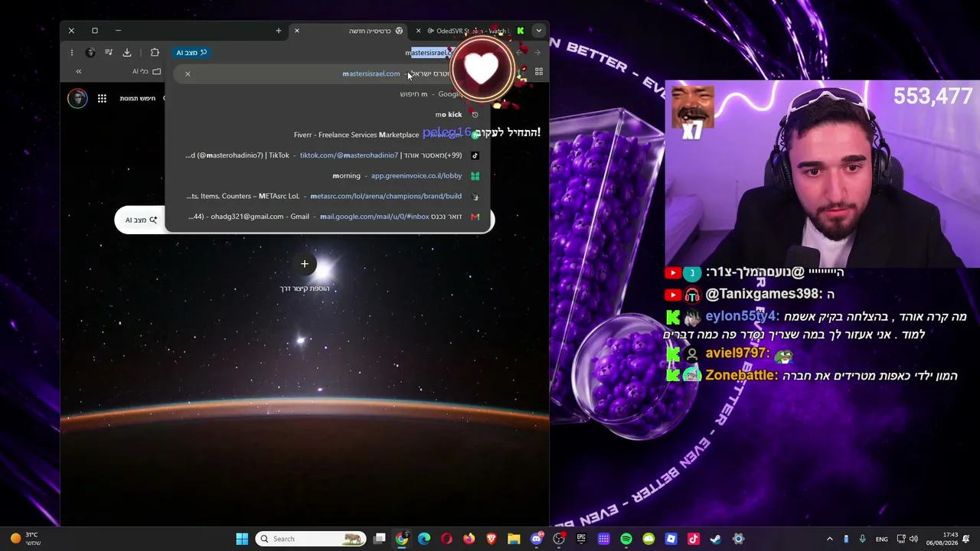Launch Microsoft Edge from the taskbar
Viewport: 980px width, 551px height.
[424, 539]
